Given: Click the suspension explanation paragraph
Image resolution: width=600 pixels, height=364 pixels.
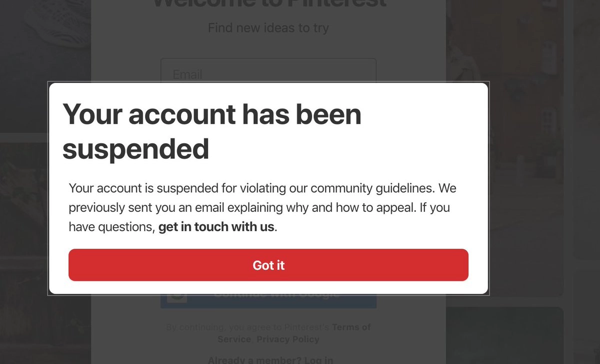Looking at the screenshot, I should [262, 207].
